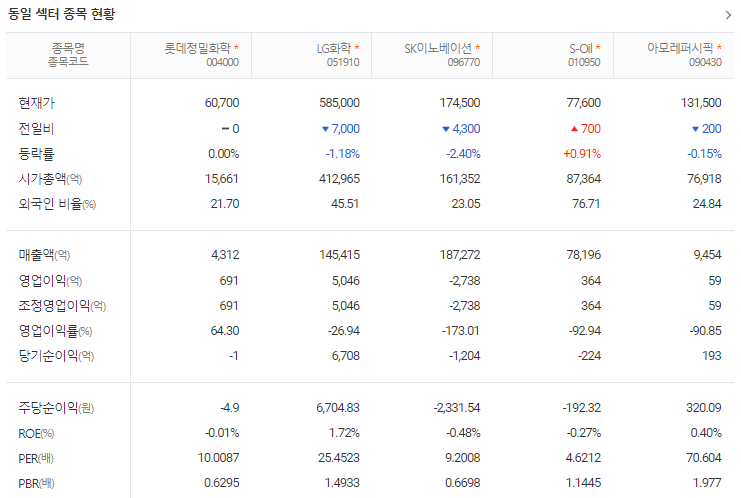Select stock code 090430
The width and height of the screenshot is (741, 498).
[x=705, y=62]
